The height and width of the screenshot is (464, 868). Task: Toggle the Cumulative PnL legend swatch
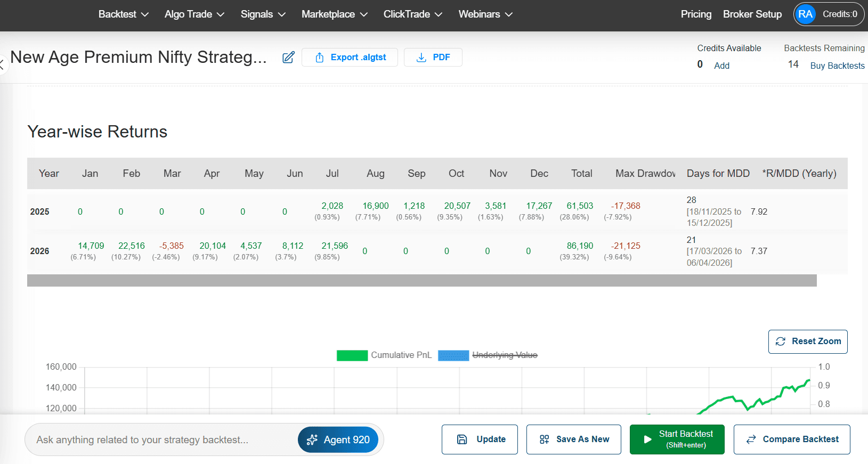coord(352,355)
